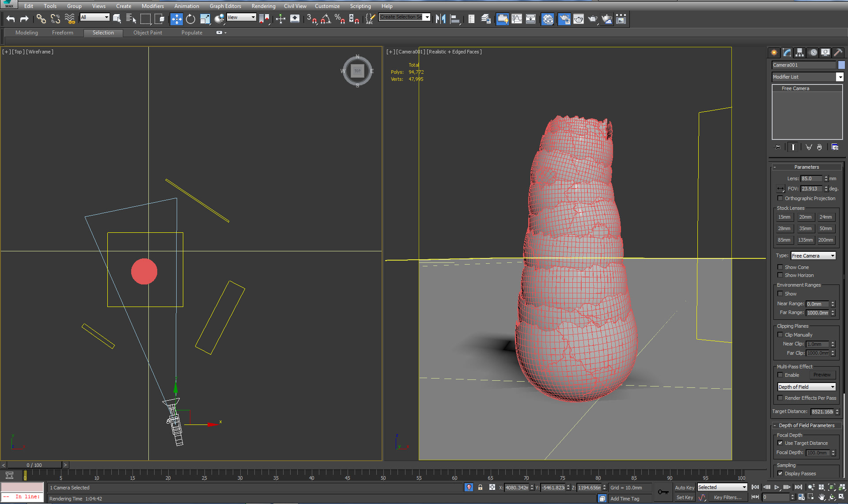848x504 pixels.
Task: Click the Undo arrow icon
Action: (x=11, y=19)
